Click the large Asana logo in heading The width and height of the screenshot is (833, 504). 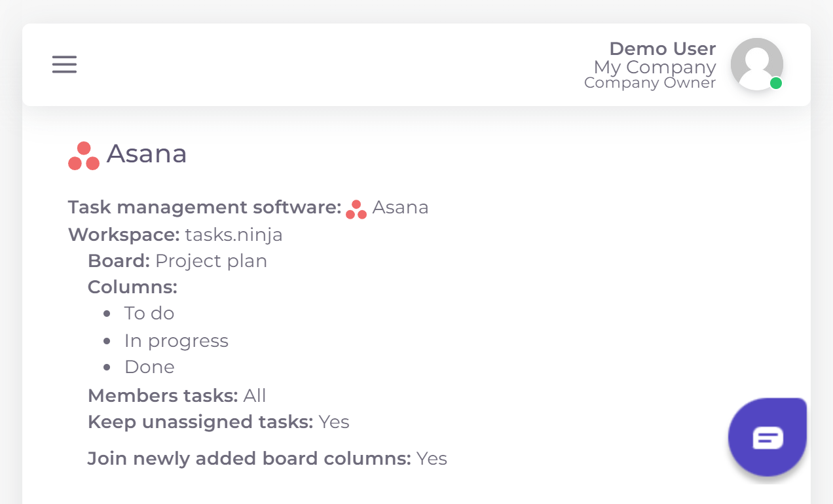click(84, 156)
